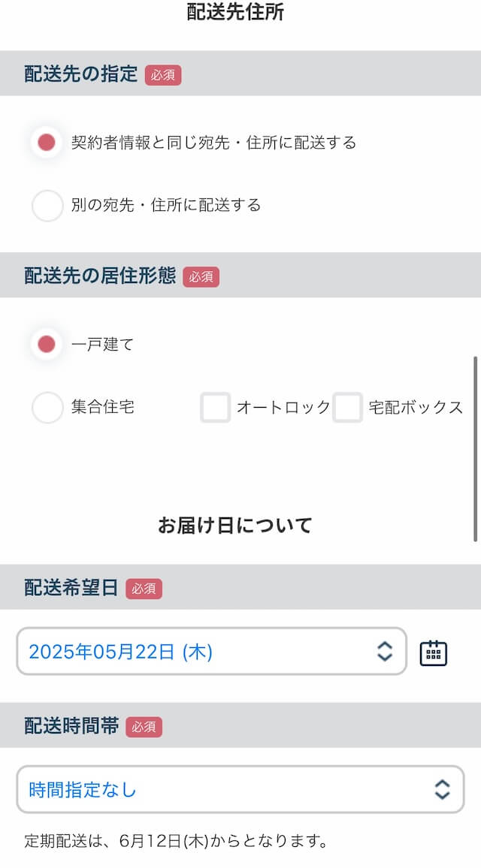Select '契約者情報と同じ宛先・住所に配送する' radio option

click(x=47, y=142)
